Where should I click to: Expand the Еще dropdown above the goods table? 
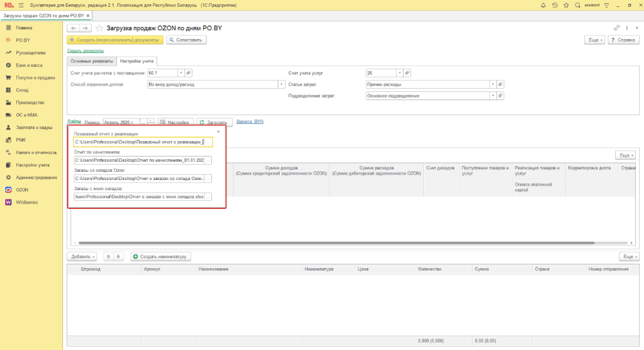pos(629,256)
